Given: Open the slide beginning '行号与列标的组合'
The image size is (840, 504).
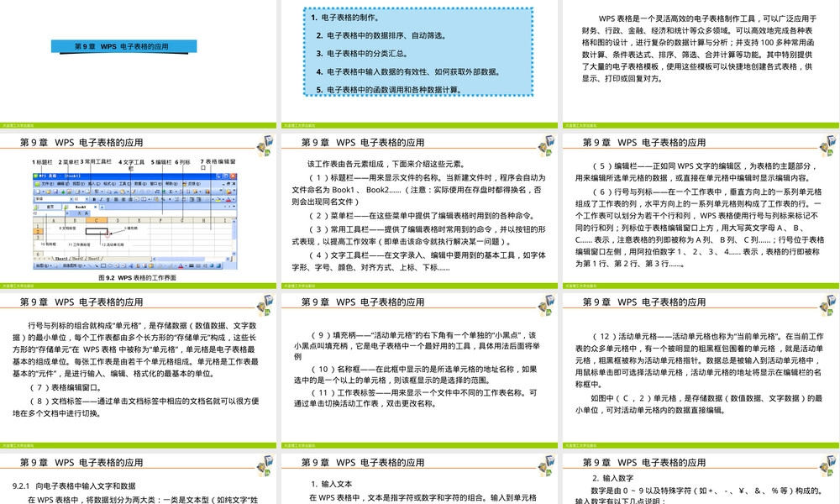Looking at the screenshot, I should (138, 370).
